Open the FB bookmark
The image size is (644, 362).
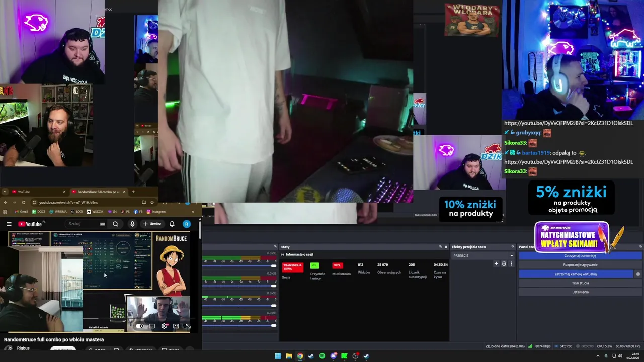(x=139, y=212)
